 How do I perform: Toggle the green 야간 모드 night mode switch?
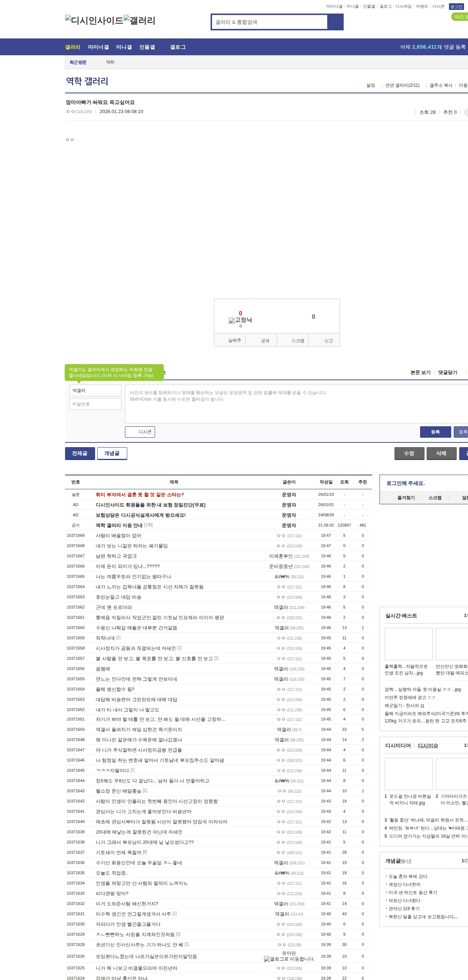[460, 17]
